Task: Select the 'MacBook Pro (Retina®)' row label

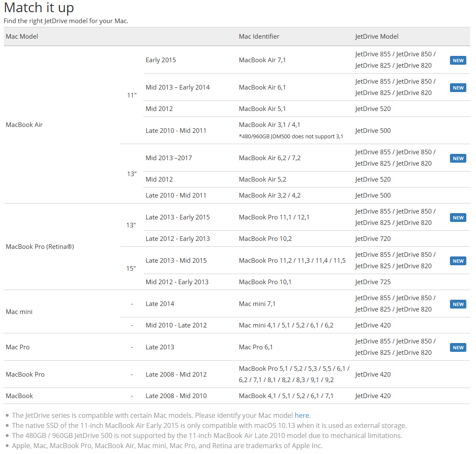Action: point(40,247)
